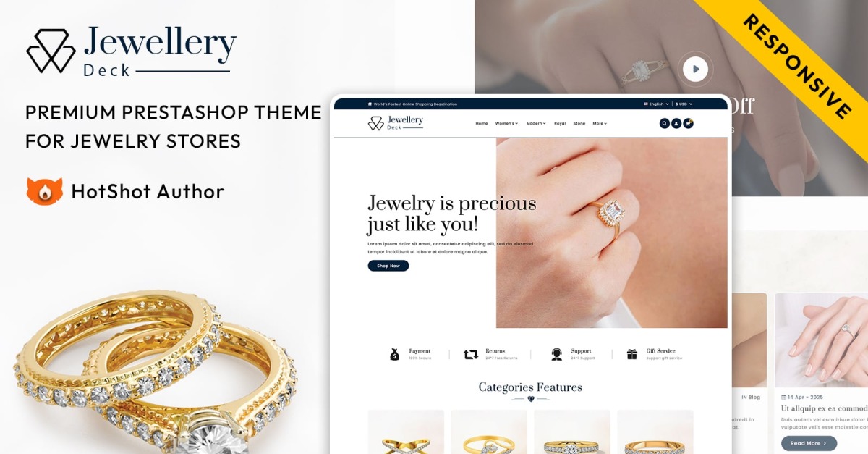Open the USD currency dropdown
Image resolution: width=868 pixels, height=454 pixels.
click(684, 104)
